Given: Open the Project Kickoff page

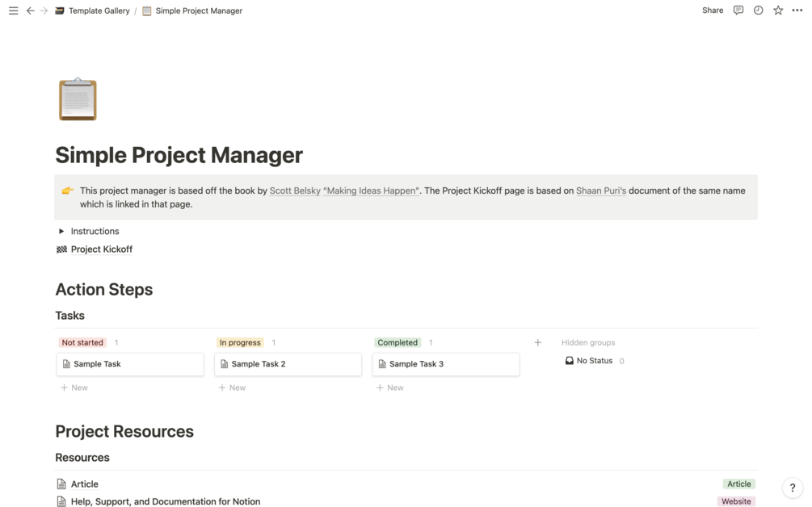Looking at the screenshot, I should (101, 249).
